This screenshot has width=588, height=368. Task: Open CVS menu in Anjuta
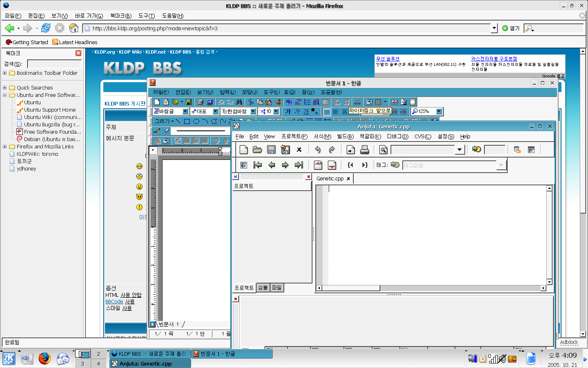[423, 137]
